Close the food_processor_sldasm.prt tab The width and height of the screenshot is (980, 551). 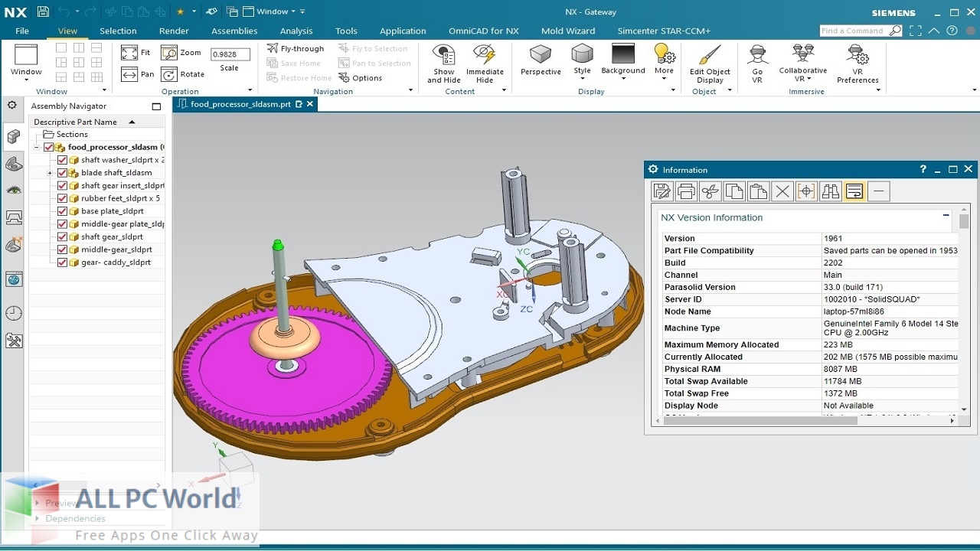click(310, 104)
